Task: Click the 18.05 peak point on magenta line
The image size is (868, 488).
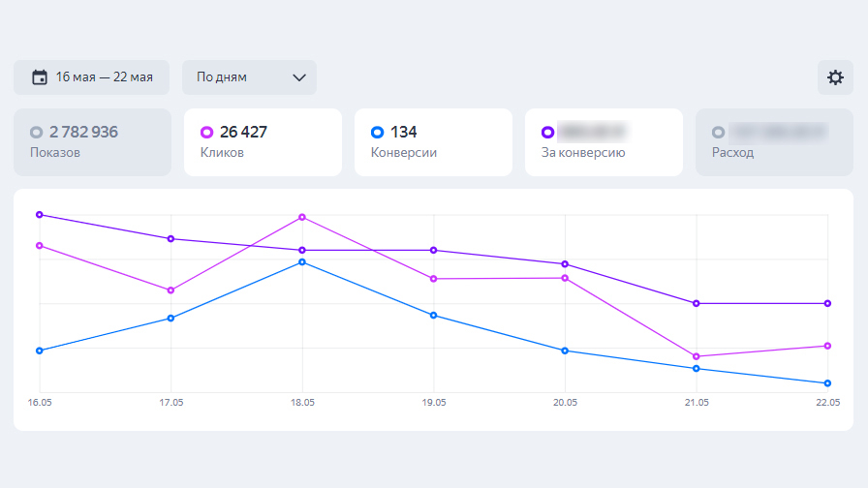Action: (x=302, y=217)
